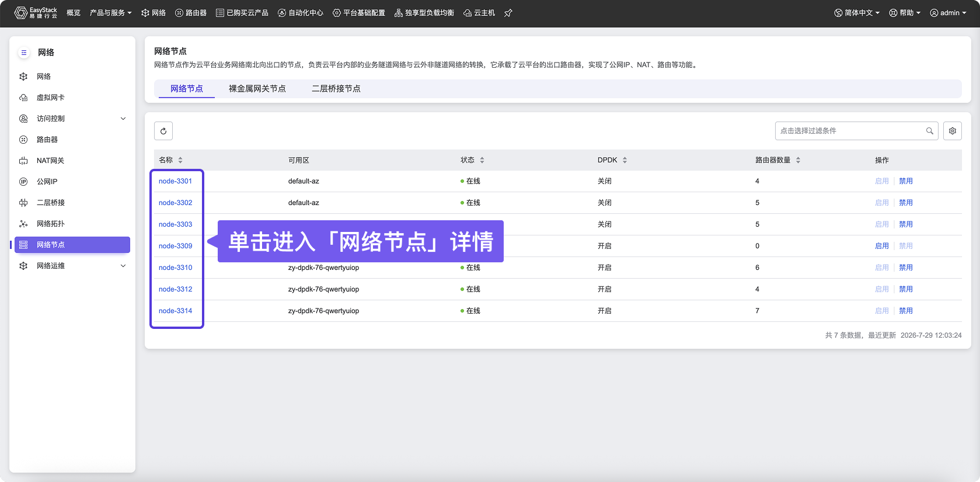
Task: Expand 网络运维 sidebar group
Action: tap(72, 266)
